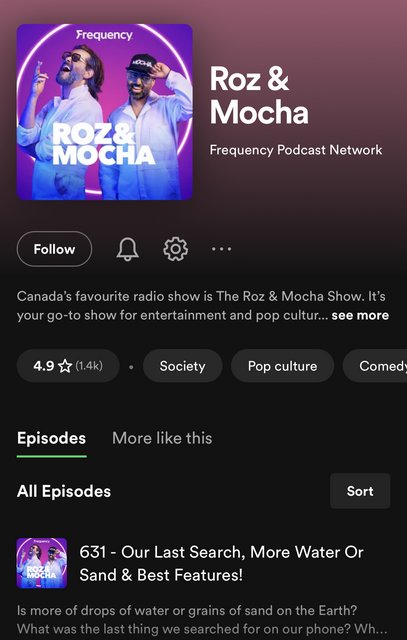Switch to More like this tab
The height and width of the screenshot is (640, 407).
click(x=162, y=438)
